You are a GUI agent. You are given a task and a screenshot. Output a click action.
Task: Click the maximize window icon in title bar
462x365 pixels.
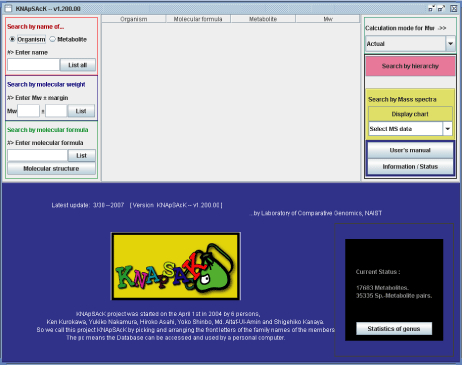click(442, 9)
